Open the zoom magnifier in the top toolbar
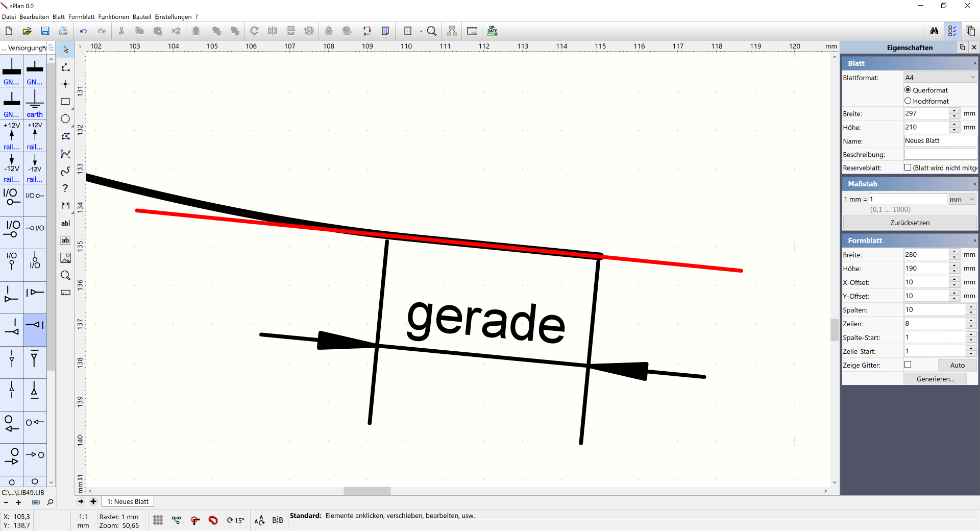This screenshot has height=531, width=980. (x=432, y=31)
